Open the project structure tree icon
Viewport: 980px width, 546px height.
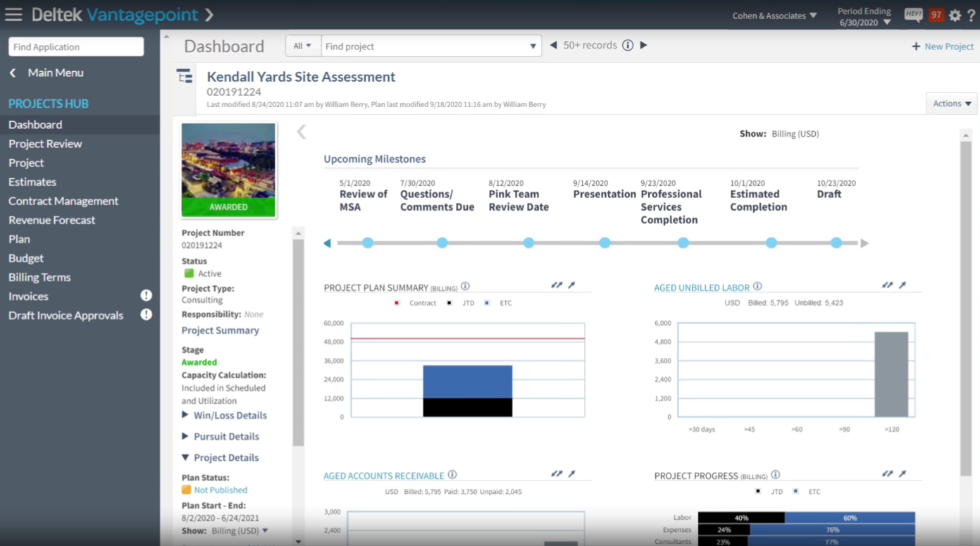[185, 76]
